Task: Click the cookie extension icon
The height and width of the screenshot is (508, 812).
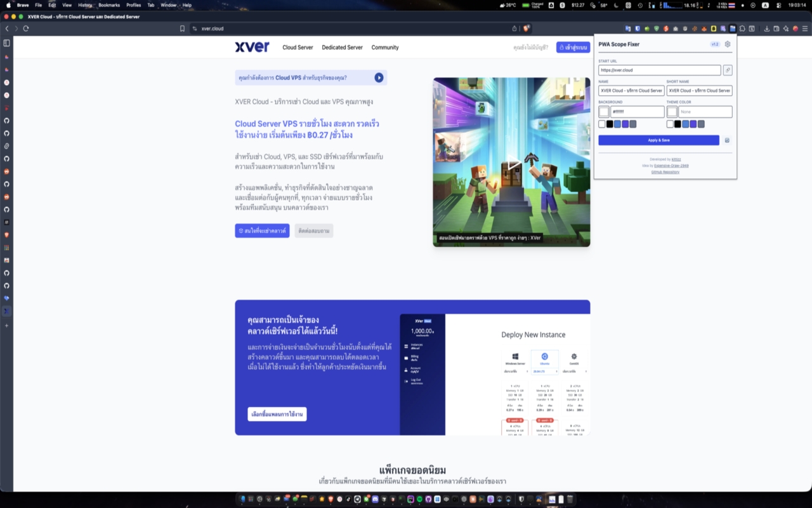Action: click(695, 29)
